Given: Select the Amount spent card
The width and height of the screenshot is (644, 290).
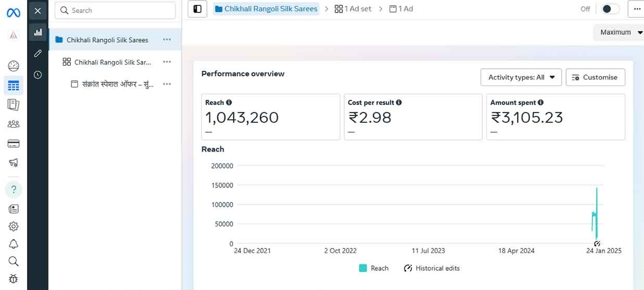Looking at the screenshot, I should coord(556,117).
